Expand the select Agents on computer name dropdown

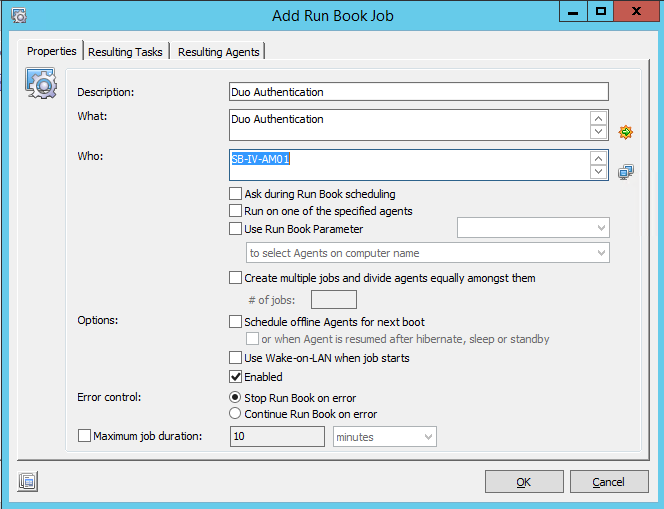pos(428,253)
